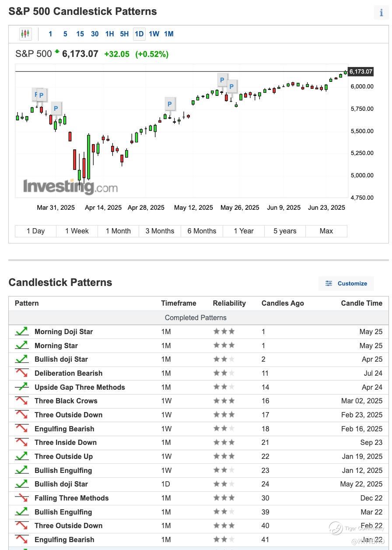The width and height of the screenshot is (392, 550).
Task: Click the bearish arrow icon for Three Black Crows
Action: [x=21, y=401]
